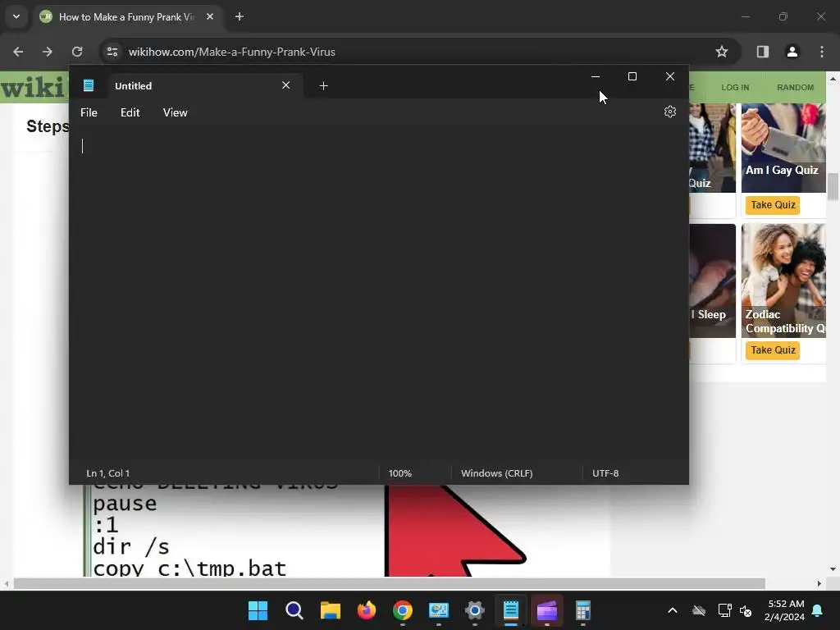This screenshot has width=840, height=630.
Task: Launch Firefox from taskbar
Action: pos(367,610)
